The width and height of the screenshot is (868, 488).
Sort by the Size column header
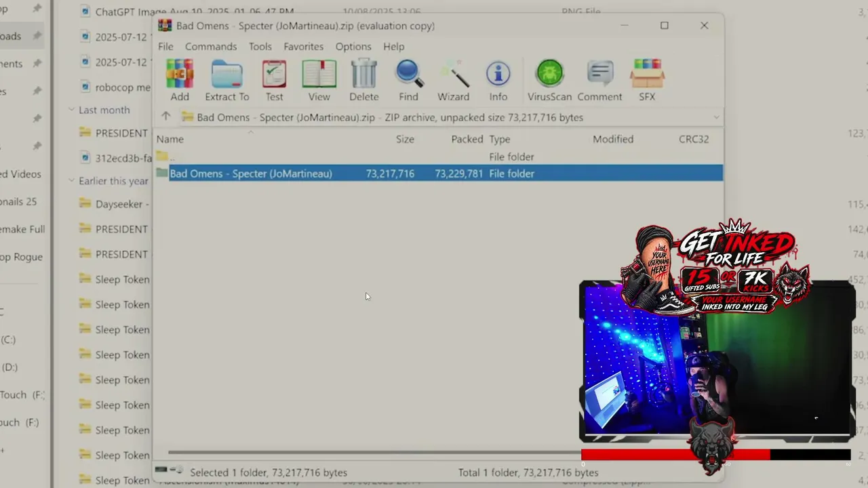pyautogui.click(x=405, y=139)
